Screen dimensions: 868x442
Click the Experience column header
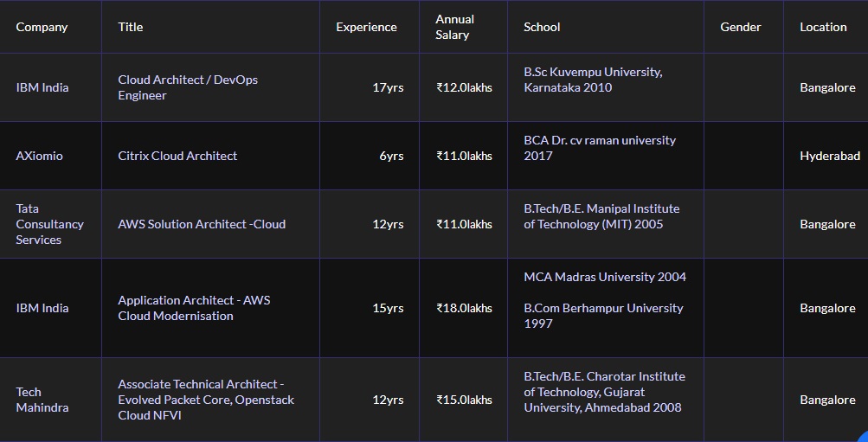(366, 27)
